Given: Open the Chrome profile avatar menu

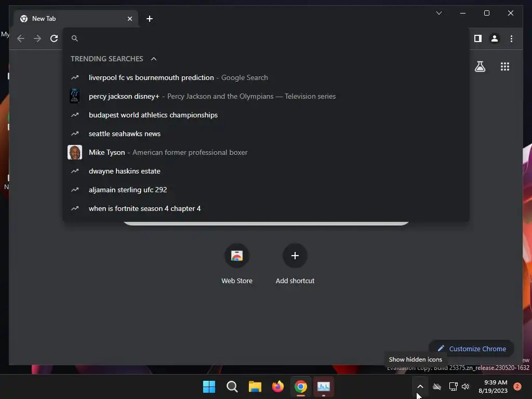Looking at the screenshot, I should pos(495,38).
